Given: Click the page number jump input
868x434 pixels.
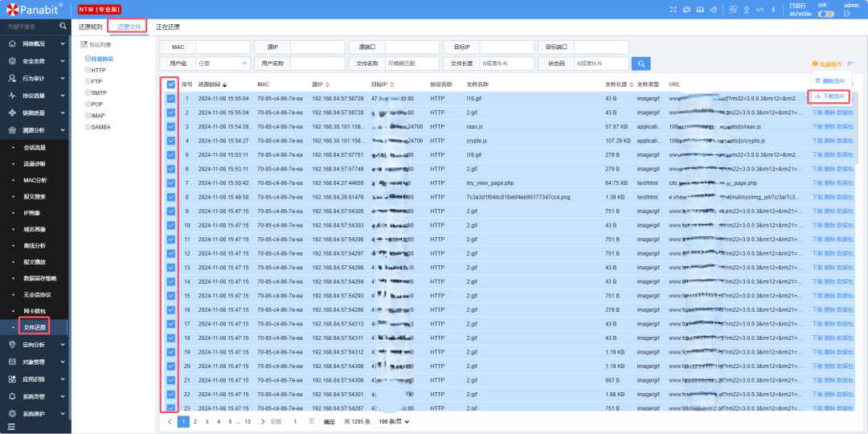Looking at the screenshot, I should click(295, 422).
